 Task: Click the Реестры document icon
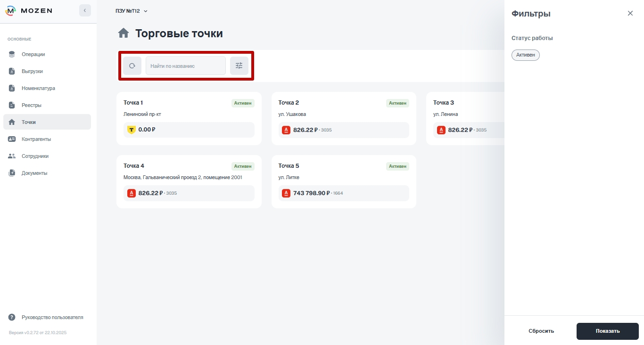[x=12, y=105]
